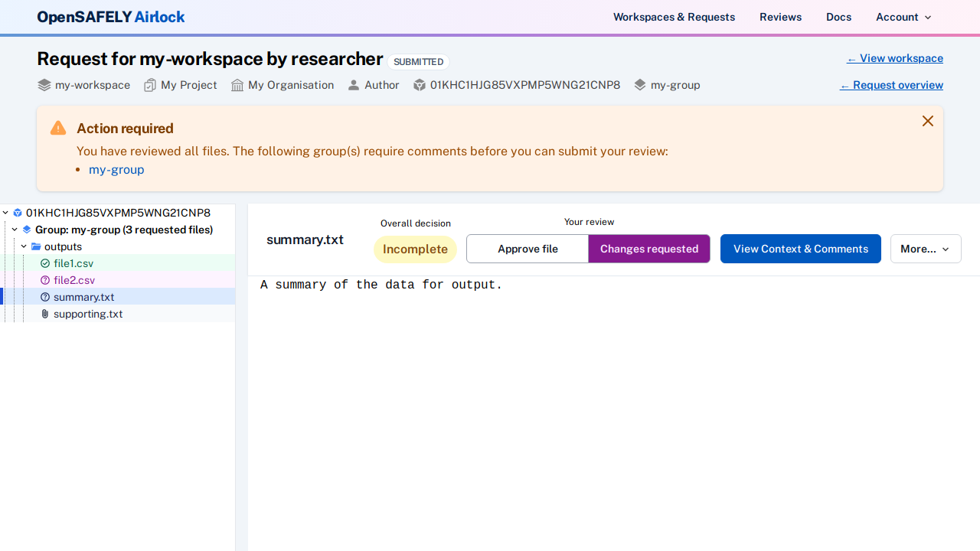Viewport: 980px width, 551px height.
Task: Click the my-workspace layers icon
Action: click(x=44, y=85)
